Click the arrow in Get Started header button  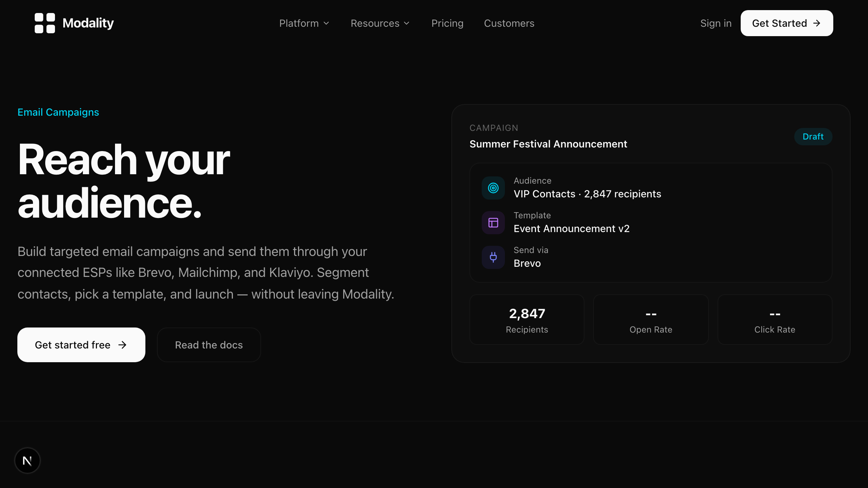point(817,23)
